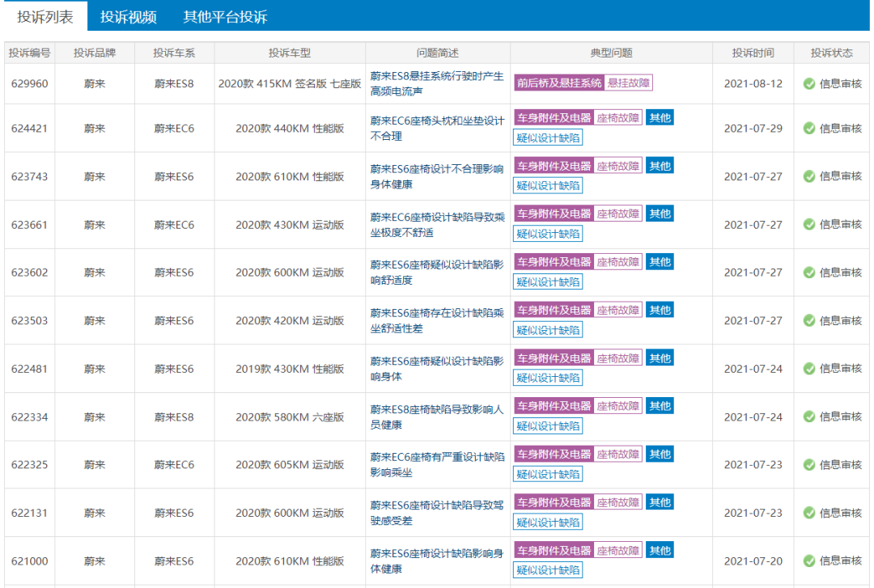Viewport: 874px width, 588px height.
Task: Click the 投诉车型 column header
Action: [x=289, y=53]
